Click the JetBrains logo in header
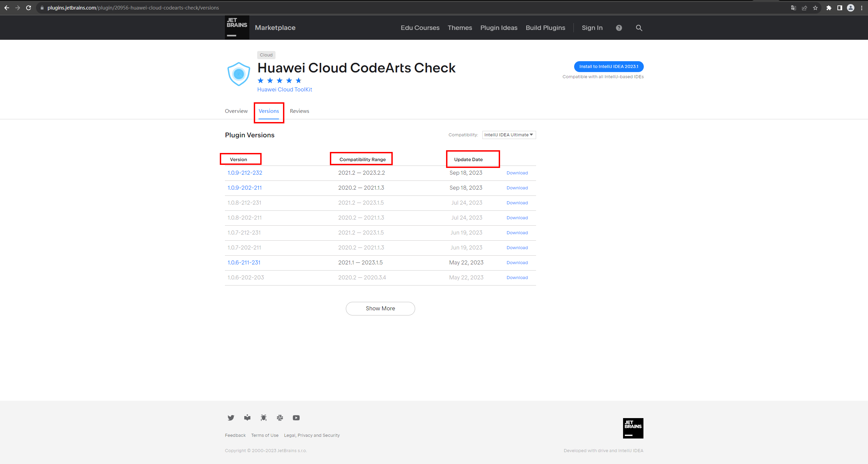Screen dimensions: 868x464 click(237, 27)
